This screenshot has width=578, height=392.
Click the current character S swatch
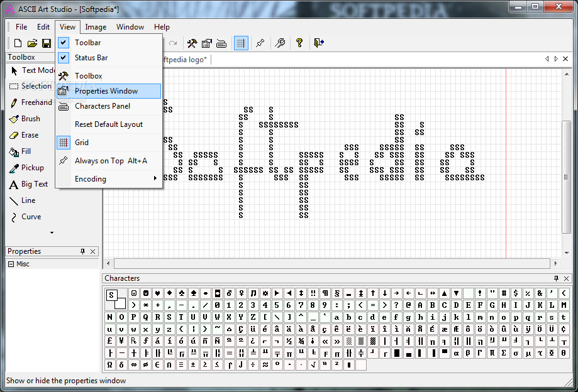pos(112,295)
